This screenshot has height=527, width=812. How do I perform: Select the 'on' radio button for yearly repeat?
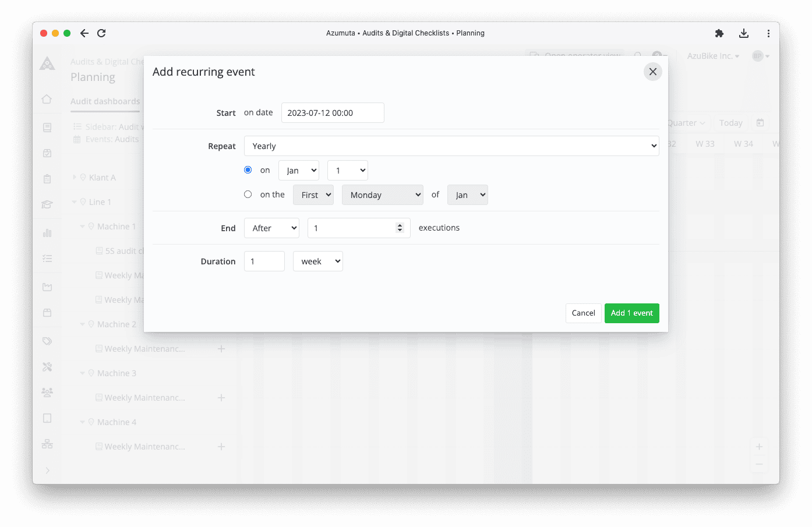tap(248, 169)
